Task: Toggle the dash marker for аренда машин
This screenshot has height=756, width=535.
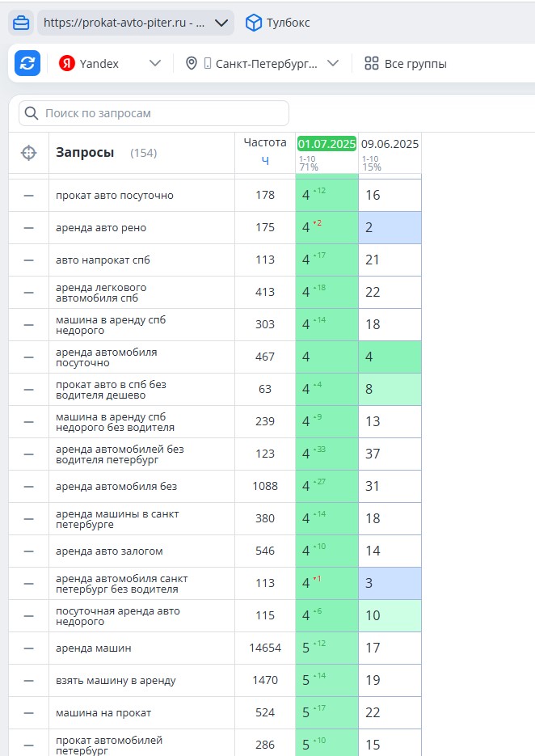Action: [x=29, y=648]
